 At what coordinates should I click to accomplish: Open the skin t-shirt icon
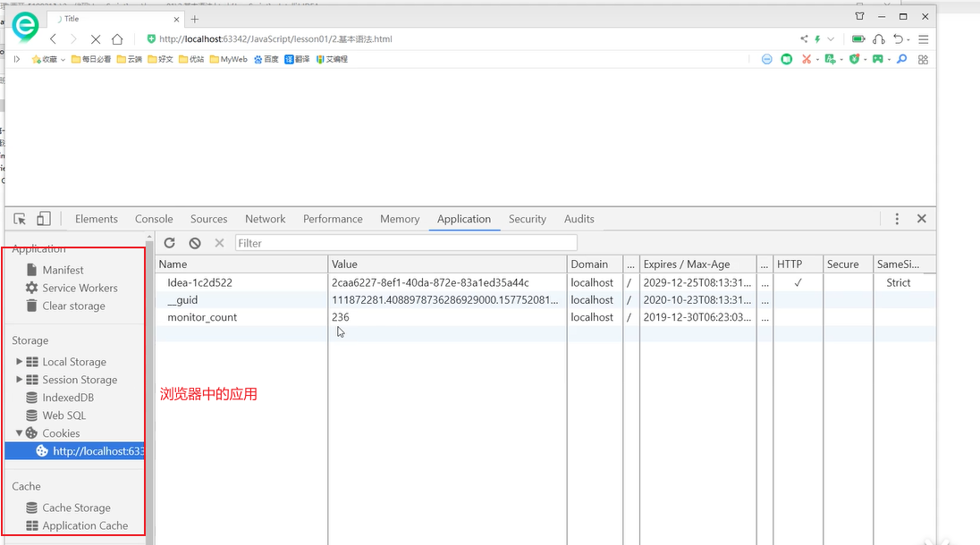pos(859,17)
